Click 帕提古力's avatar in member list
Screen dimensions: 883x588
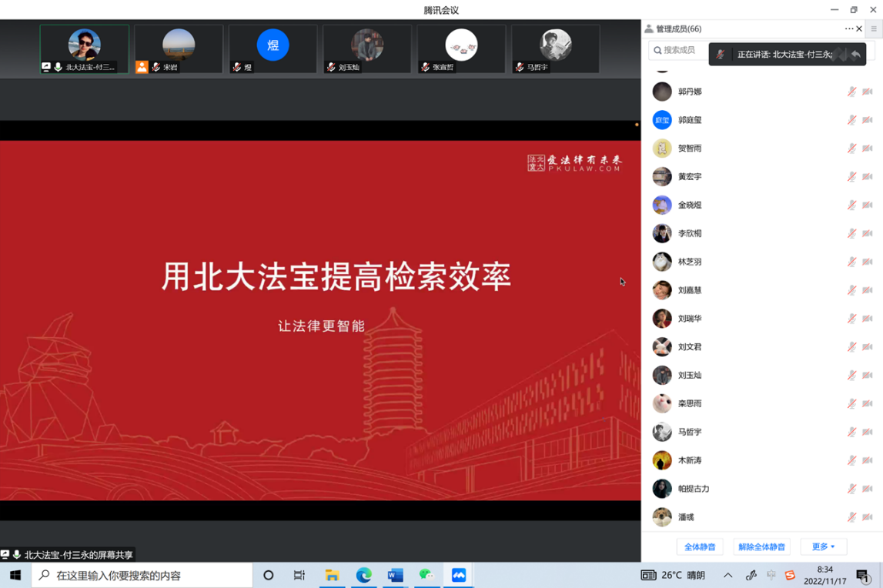tap(662, 488)
